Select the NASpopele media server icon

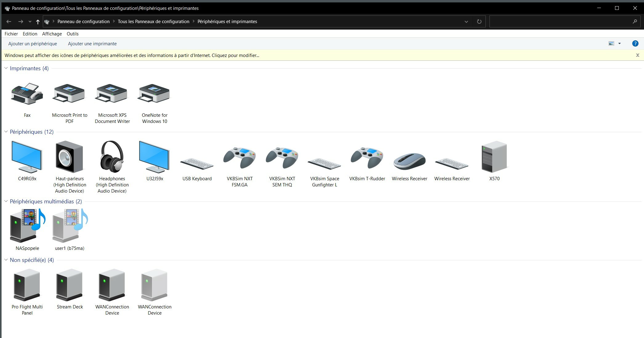[x=27, y=226]
